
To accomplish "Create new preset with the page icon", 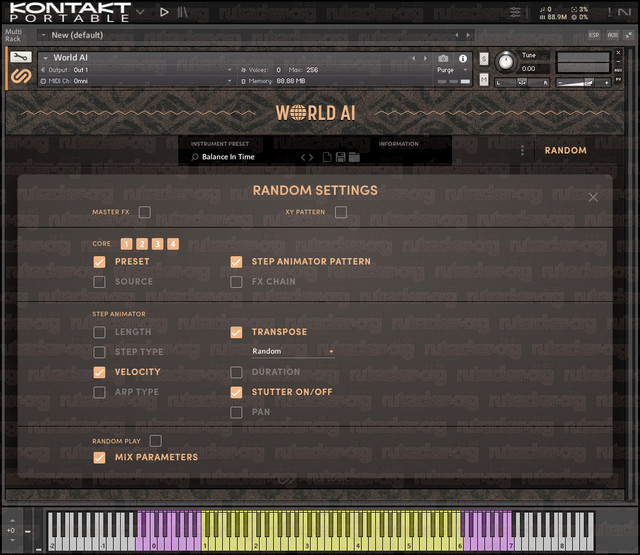I will tap(327, 157).
